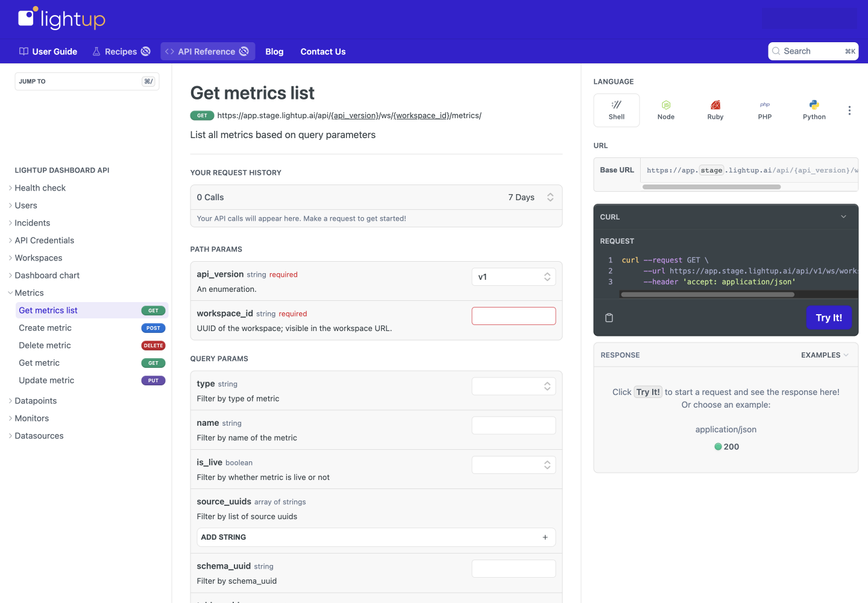Open Contact Us in the navbar

click(x=323, y=51)
